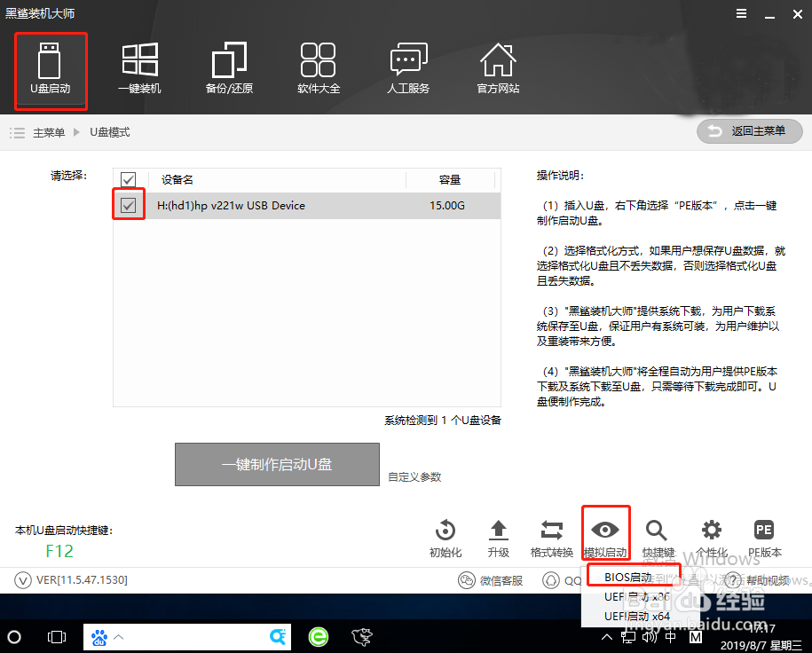Viewport: 812px width, 653px height.
Task: Open Task View on the taskbar
Action: 57,637
